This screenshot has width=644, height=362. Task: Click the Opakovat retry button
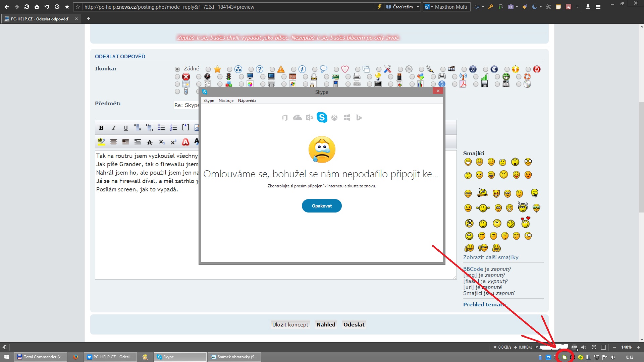[321, 206]
